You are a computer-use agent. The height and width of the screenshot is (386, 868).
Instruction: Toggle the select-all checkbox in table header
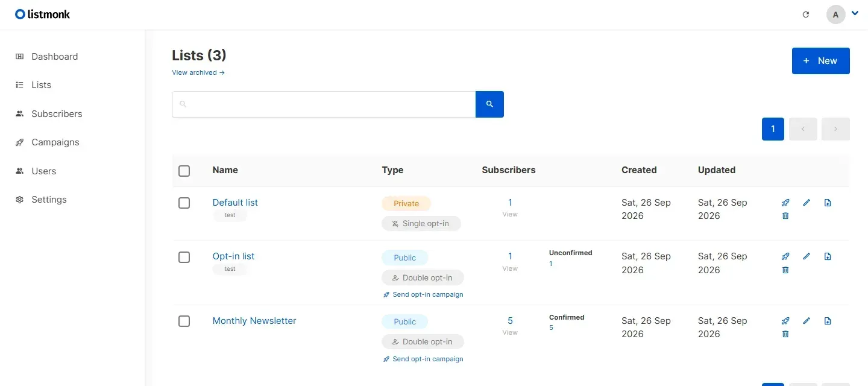184,171
